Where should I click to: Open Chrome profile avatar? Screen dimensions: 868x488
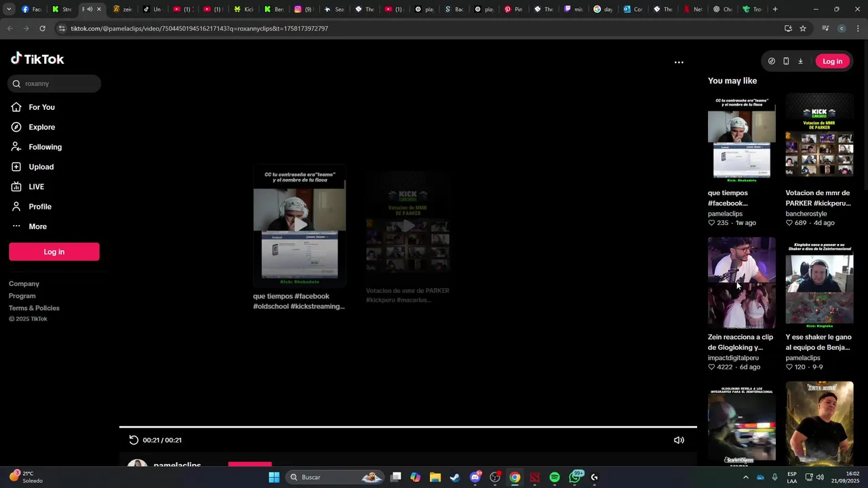(x=842, y=28)
